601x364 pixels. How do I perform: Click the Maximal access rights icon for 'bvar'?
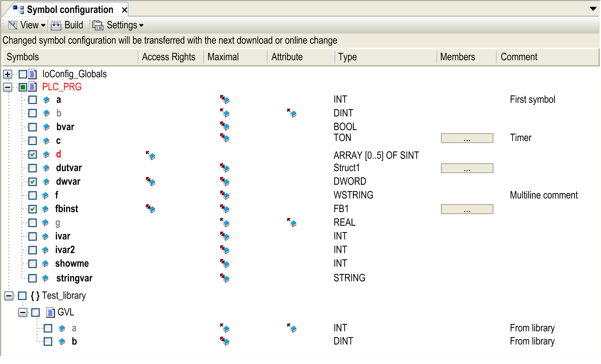click(x=224, y=127)
